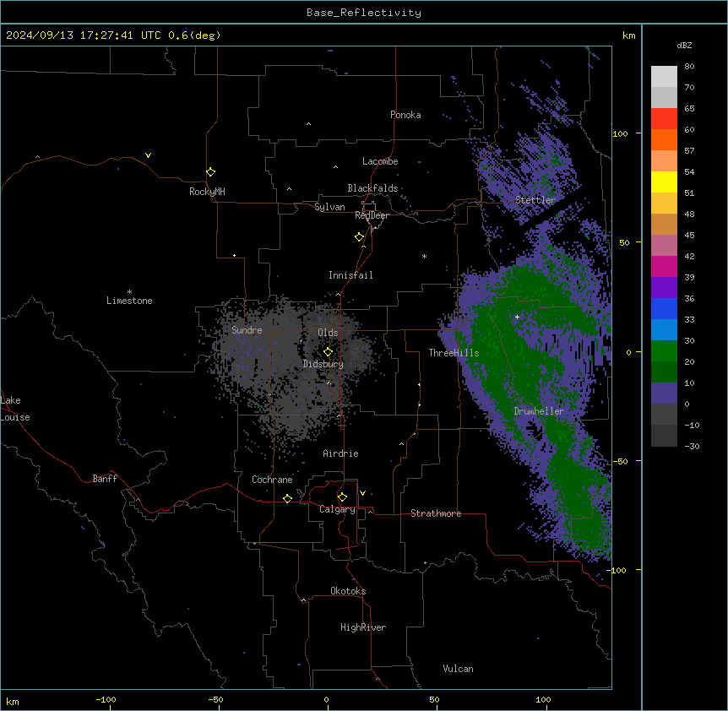Click yellow diamond marker between Olds and Didsbury

click(x=328, y=351)
